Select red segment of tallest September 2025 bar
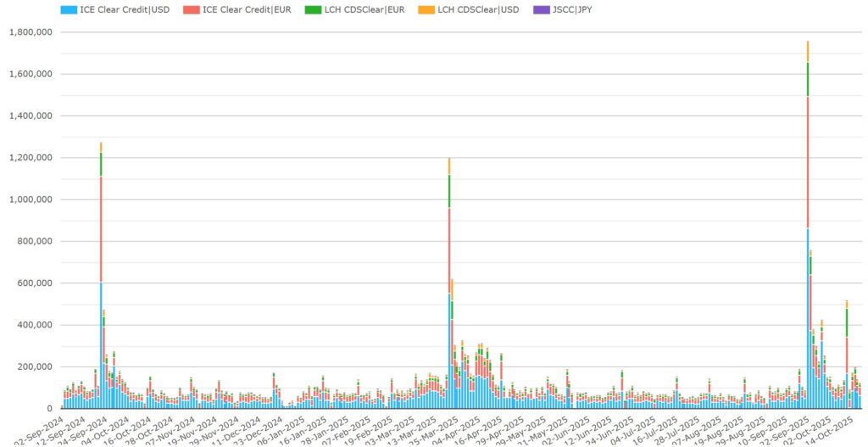868x447 pixels. (x=808, y=161)
